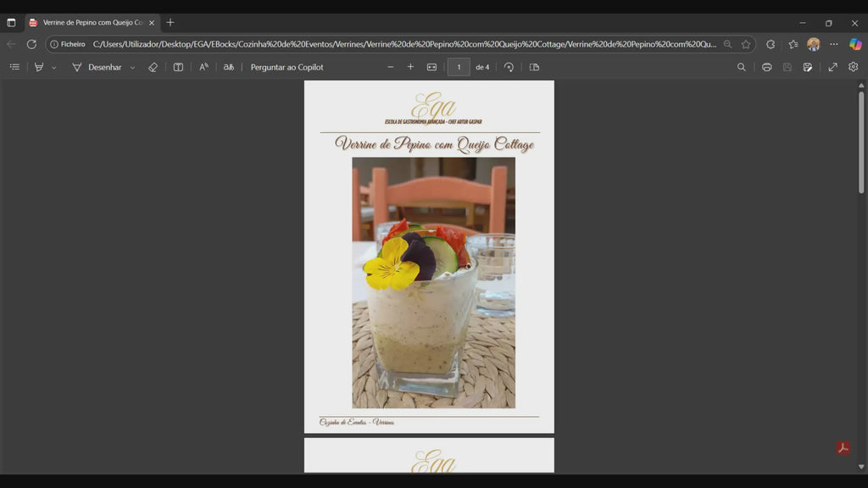Open a new browser tab
868x488 pixels.
[x=170, y=23]
